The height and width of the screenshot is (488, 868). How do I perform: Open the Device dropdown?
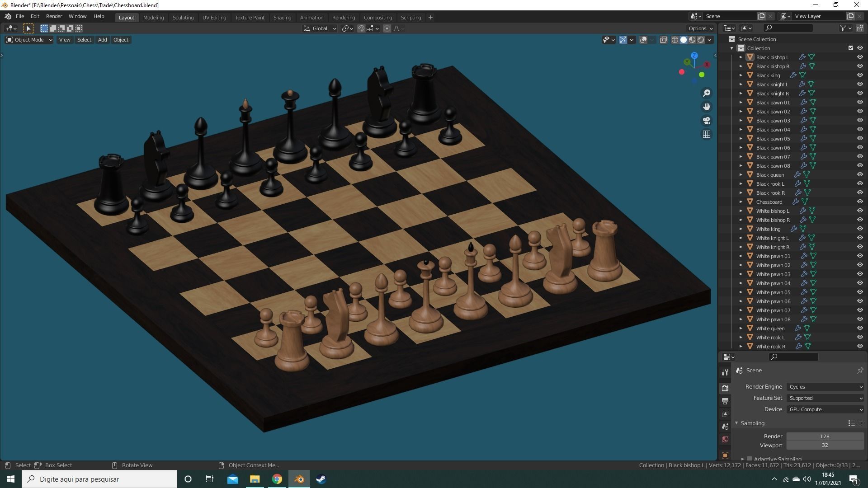(x=825, y=409)
